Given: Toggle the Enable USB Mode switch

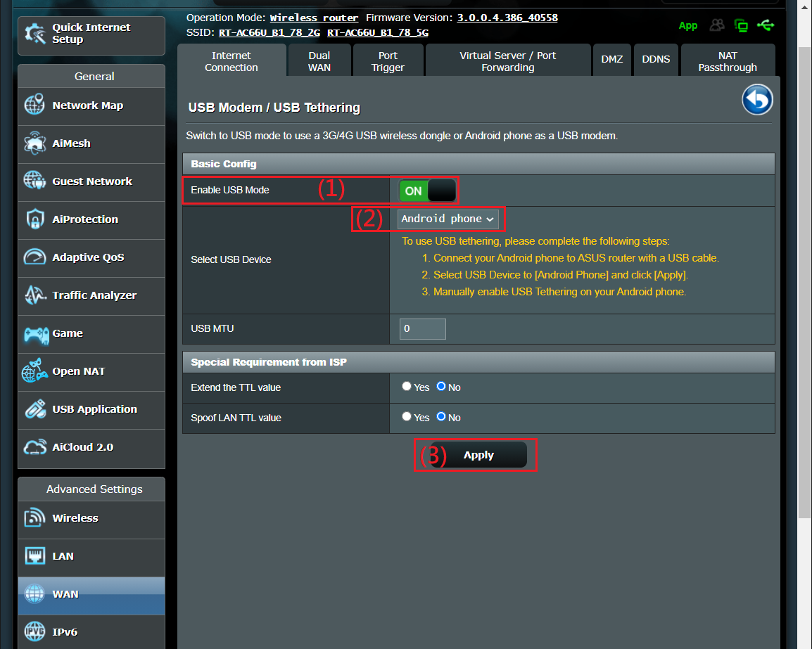Looking at the screenshot, I should tap(427, 191).
